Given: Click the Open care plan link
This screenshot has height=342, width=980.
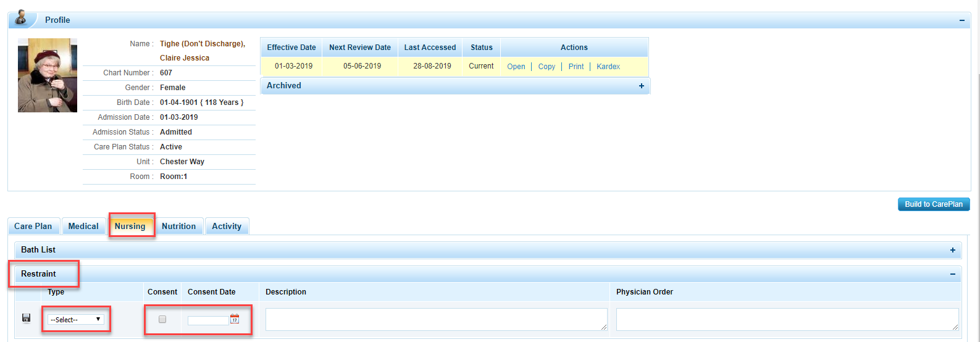Looking at the screenshot, I should pos(516,67).
